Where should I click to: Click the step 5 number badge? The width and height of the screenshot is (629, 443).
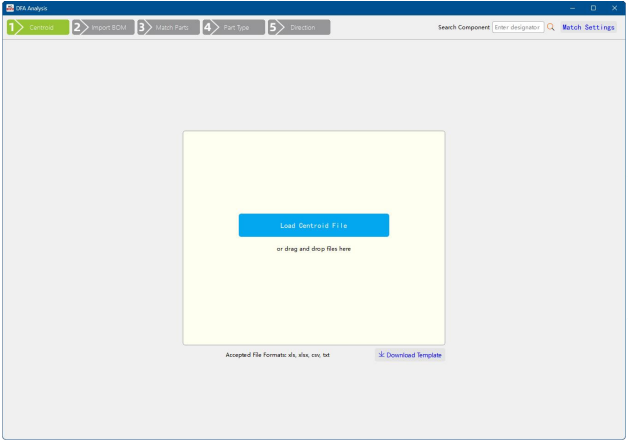coord(273,27)
